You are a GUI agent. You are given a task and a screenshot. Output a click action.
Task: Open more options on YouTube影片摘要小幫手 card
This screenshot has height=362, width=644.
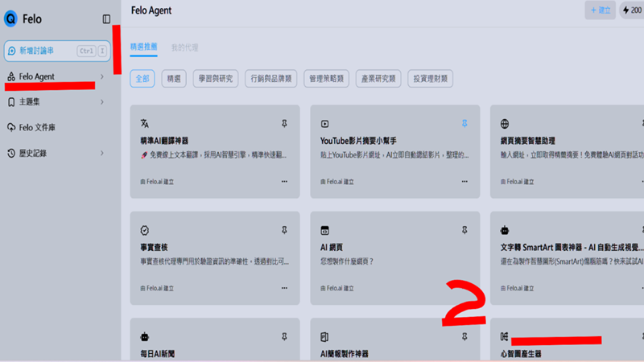click(464, 182)
